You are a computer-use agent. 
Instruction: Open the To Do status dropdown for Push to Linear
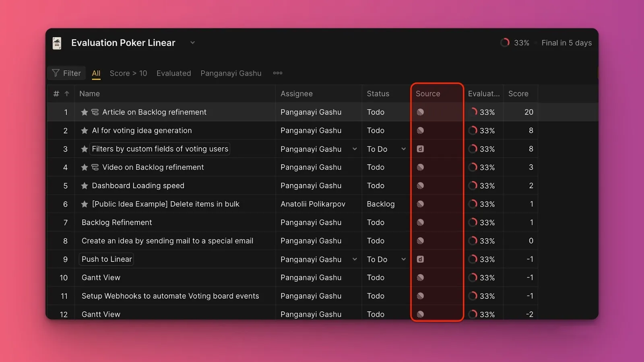coord(403,259)
